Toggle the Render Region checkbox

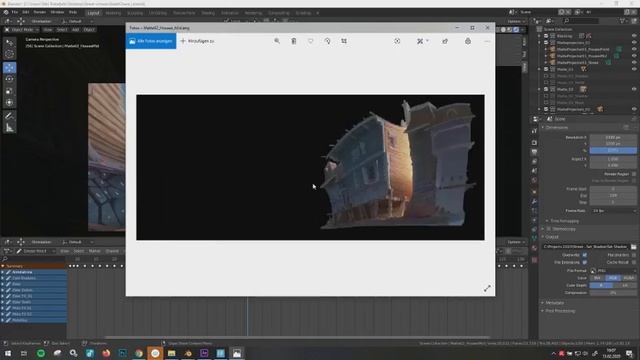click(x=634, y=174)
